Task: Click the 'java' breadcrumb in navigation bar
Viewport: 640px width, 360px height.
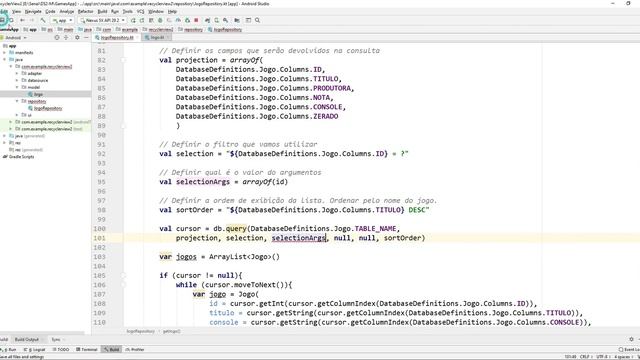Action: (85, 29)
